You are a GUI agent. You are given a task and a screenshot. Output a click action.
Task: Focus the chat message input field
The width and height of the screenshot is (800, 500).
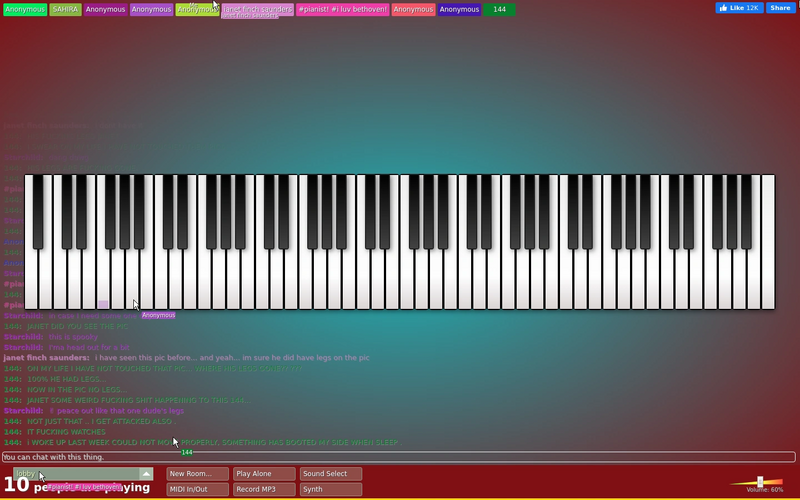tap(398, 457)
